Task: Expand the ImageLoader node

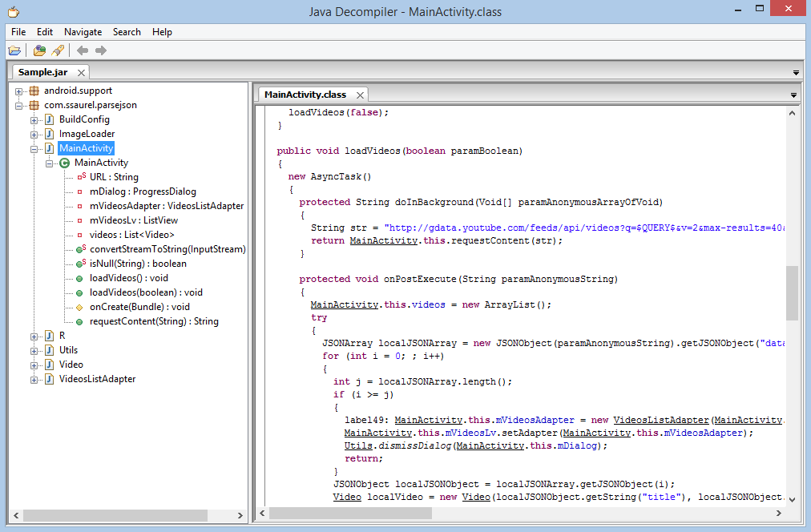Action: [x=34, y=135]
